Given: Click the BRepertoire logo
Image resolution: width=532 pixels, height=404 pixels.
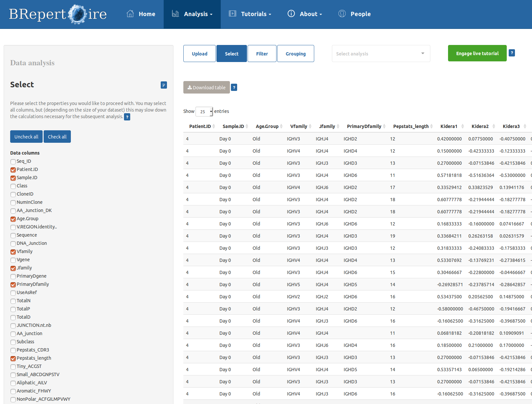Looking at the screenshot, I should (x=58, y=14).
